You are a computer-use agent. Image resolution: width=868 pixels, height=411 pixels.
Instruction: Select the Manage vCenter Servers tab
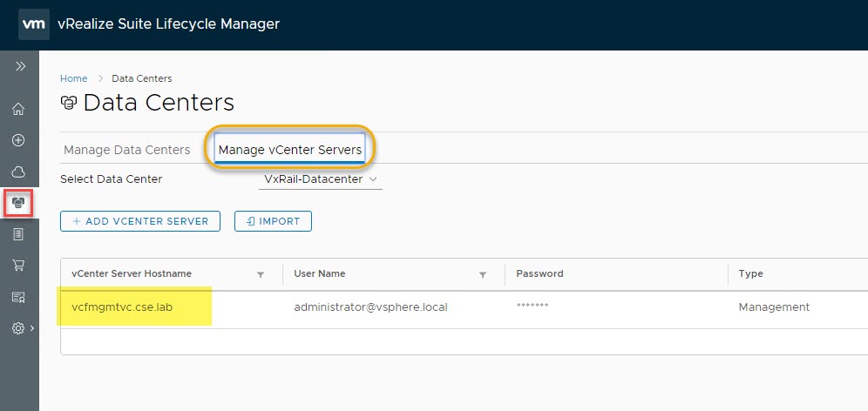point(289,150)
